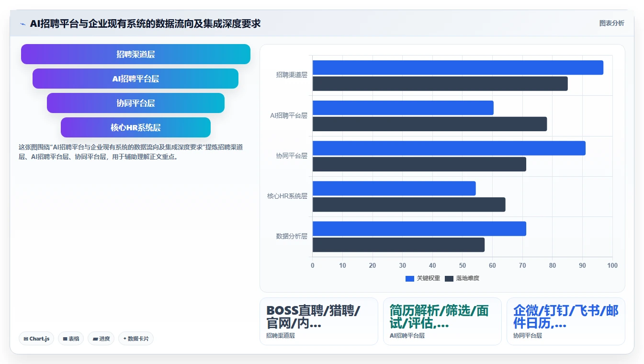Click the Chart.js chip icon

coord(26,339)
